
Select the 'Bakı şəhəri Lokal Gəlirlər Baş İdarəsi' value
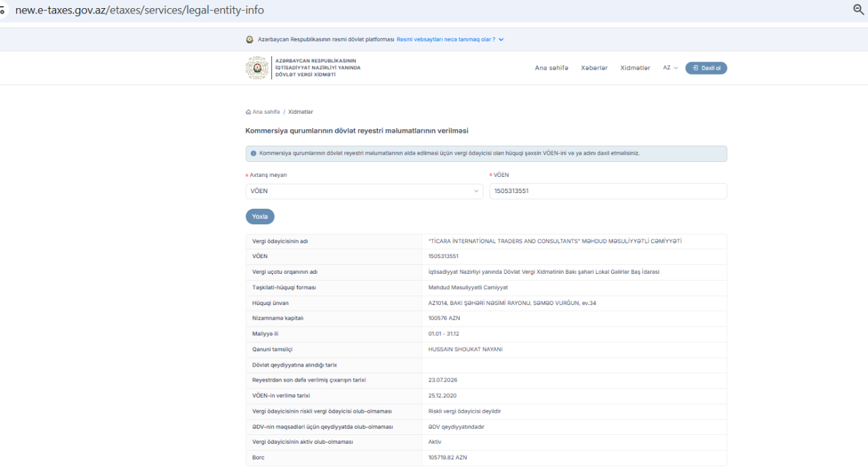tap(544, 272)
